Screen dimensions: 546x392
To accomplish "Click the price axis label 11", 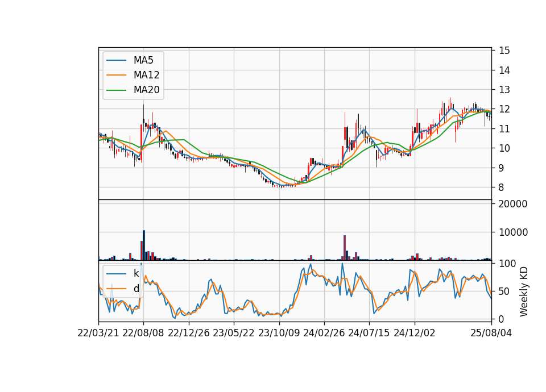I will [x=504, y=129].
